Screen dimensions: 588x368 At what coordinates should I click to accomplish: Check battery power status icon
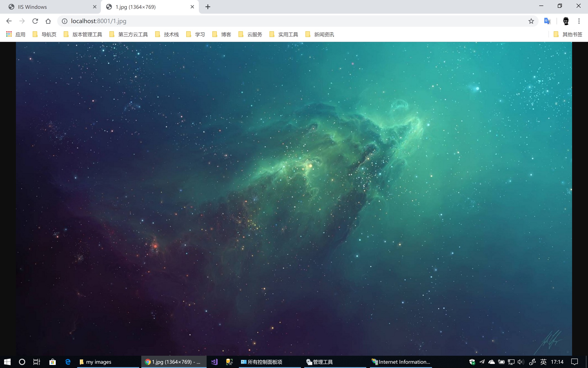tap(501, 362)
